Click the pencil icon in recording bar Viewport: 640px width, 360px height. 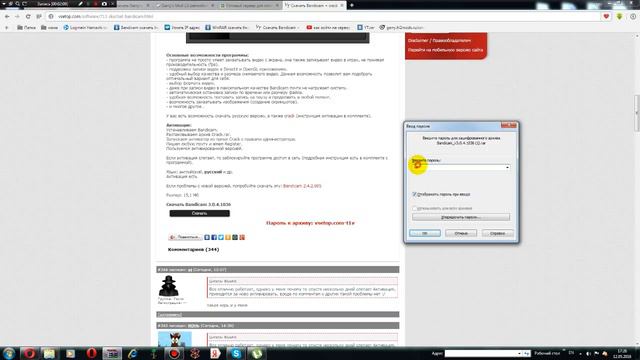[x=80, y=4]
